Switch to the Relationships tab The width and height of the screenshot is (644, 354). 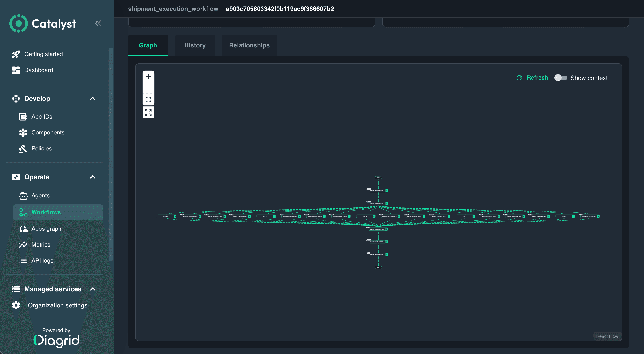[249, 45]
